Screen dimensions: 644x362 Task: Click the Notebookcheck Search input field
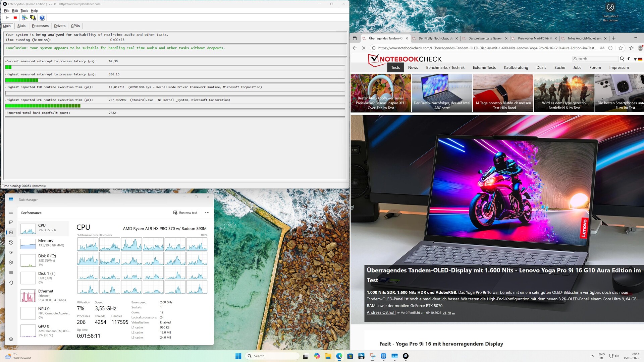coord(595,59)
